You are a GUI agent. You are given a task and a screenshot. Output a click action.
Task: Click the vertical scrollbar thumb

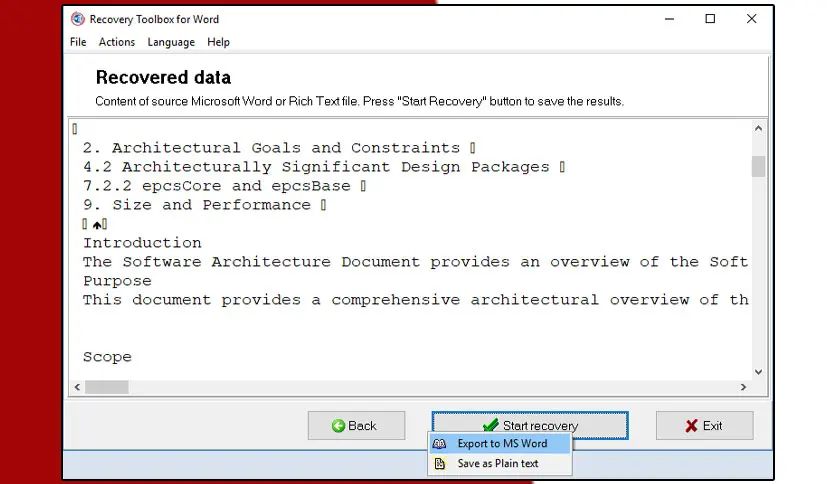point(758,166)
